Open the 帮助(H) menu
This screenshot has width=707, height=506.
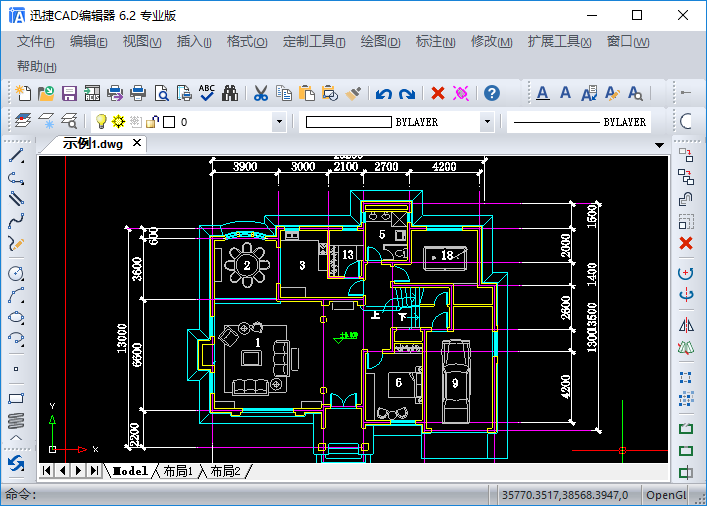click(x=37, y=66)
